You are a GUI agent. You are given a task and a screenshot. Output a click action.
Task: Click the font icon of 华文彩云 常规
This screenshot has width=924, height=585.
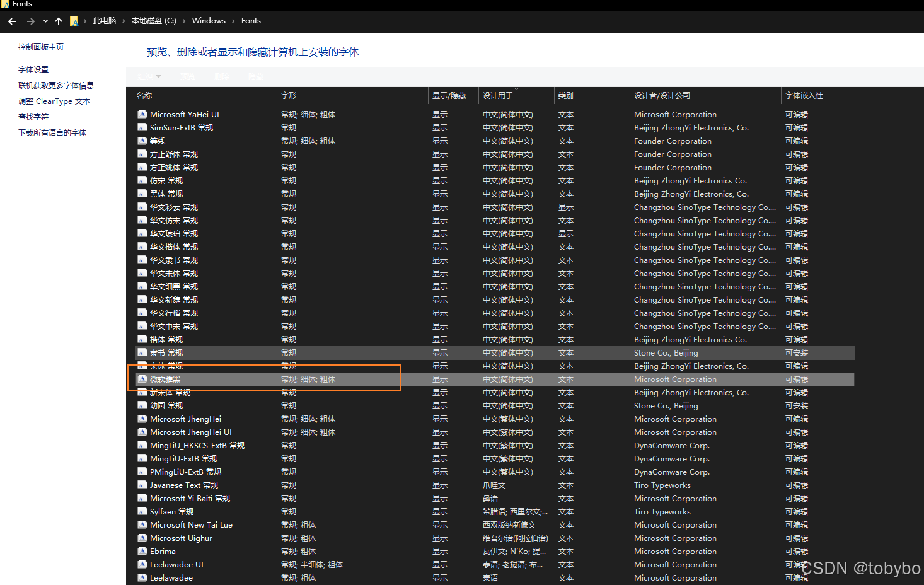coord(142,207)
